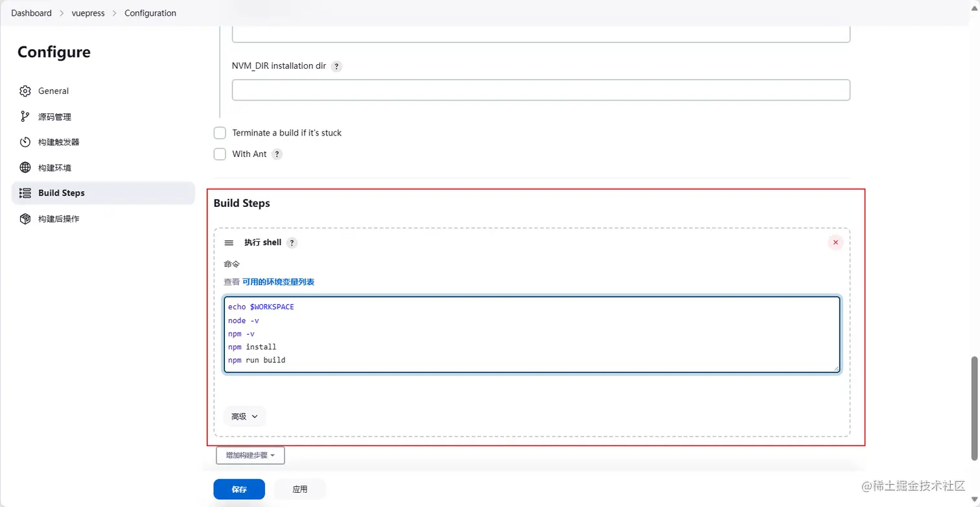Viewport: 980px width, 507px height.
Task: Grab the shell step drag handle icon
Action: [x=229, y=242]
